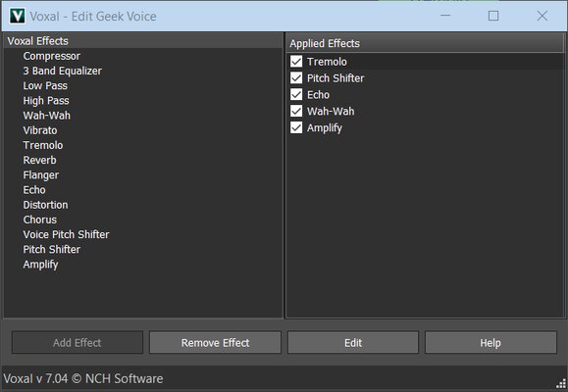Click the Applied Effects column header
568x392 pixels.
coord(426,43)
